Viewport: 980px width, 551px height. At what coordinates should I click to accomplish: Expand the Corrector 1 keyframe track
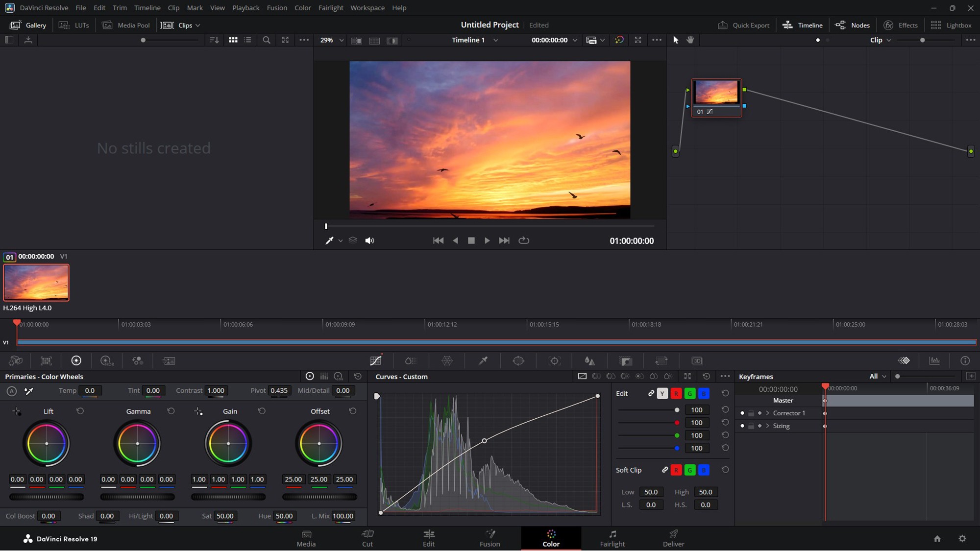768,413
